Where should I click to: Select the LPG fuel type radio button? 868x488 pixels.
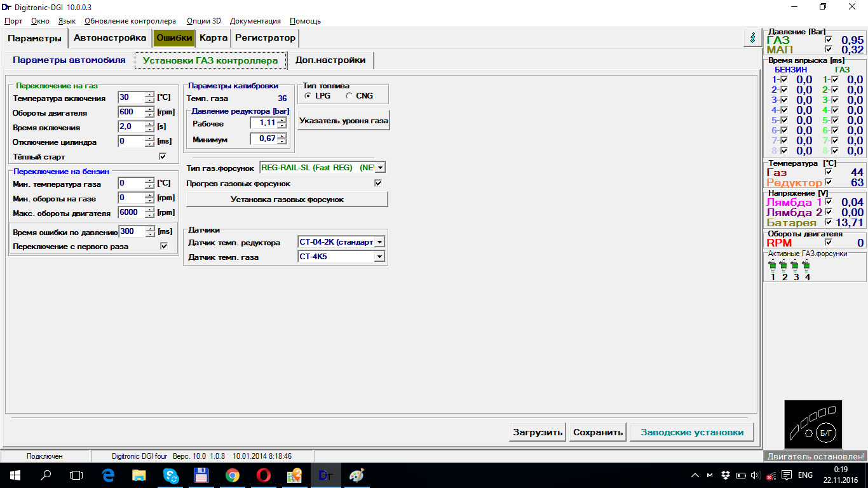coord(308,96)
